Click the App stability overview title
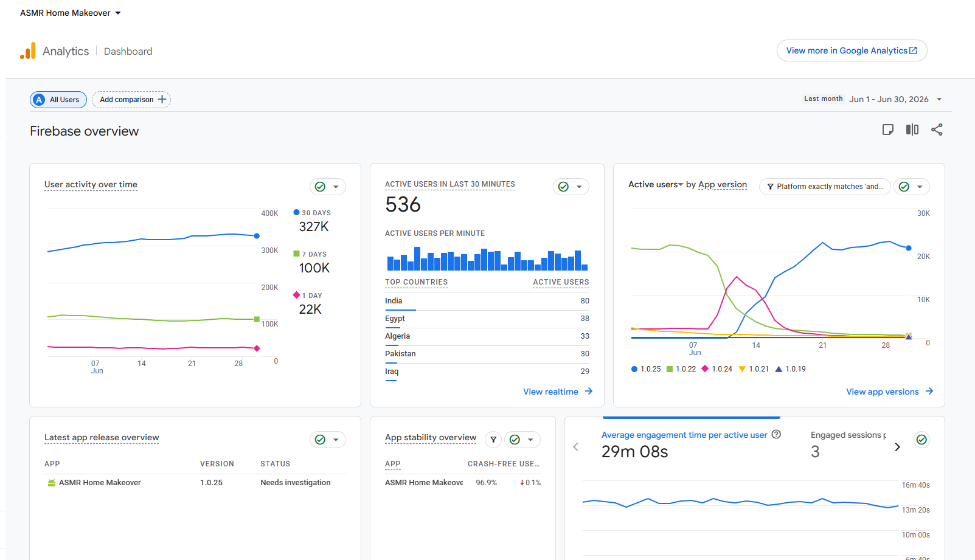Image resolution: width=975 pixels, height=560 pixels. (x=431, y=438)
